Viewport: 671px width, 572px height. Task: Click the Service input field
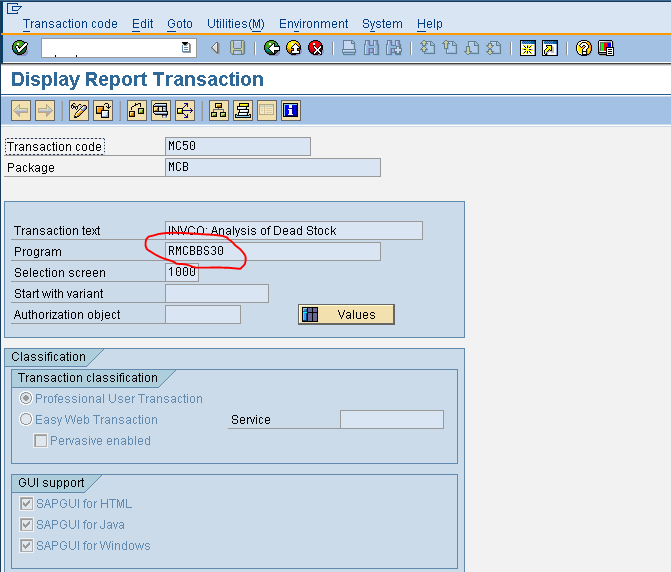392,419
